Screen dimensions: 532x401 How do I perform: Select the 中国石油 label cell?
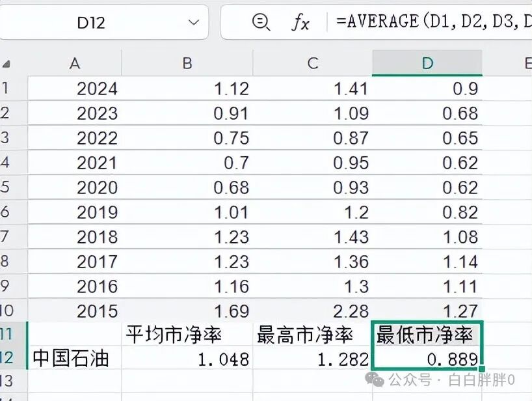pos(75,358)
